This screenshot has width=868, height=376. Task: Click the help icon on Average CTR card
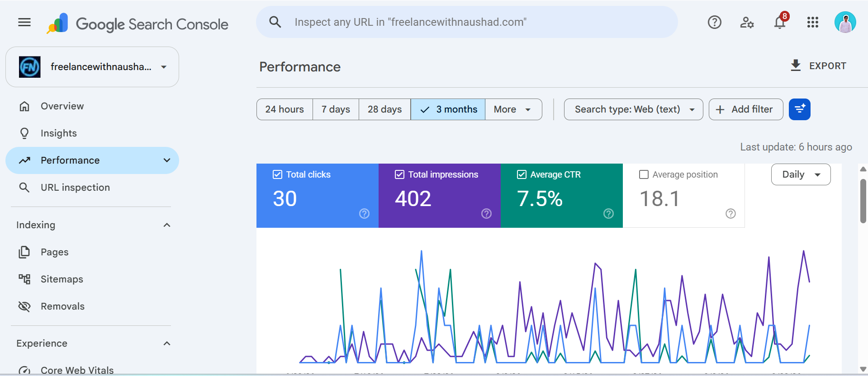(608, 213)
